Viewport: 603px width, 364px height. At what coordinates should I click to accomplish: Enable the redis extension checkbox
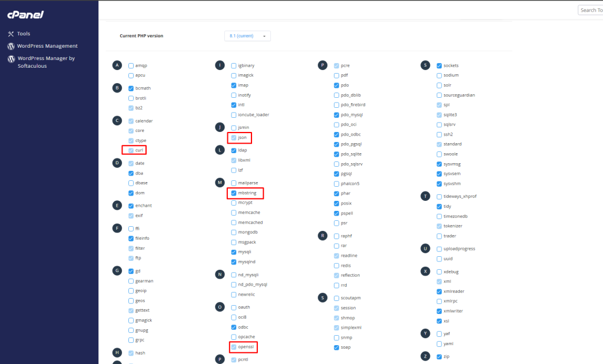[x=336, y=265]
